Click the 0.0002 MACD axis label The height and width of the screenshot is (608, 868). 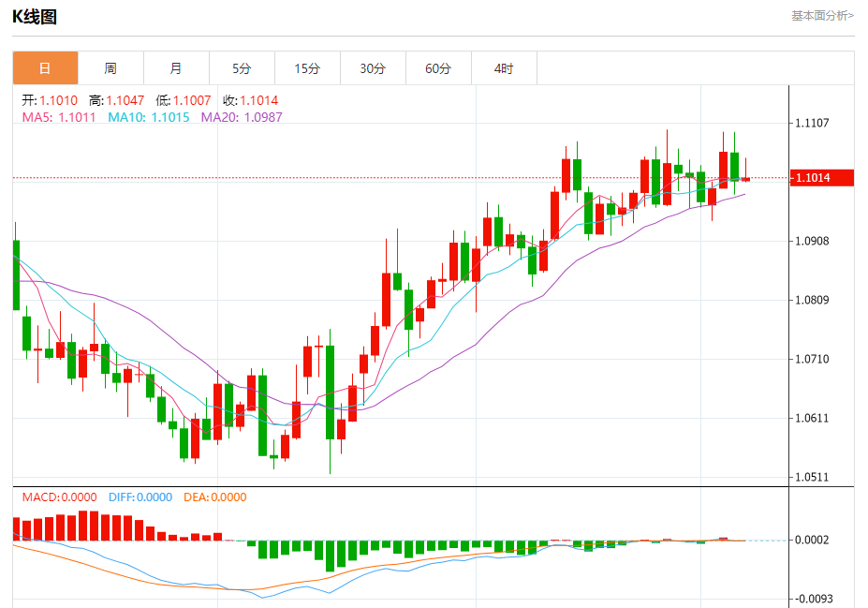pyautogui.click(x=812, y=540)
